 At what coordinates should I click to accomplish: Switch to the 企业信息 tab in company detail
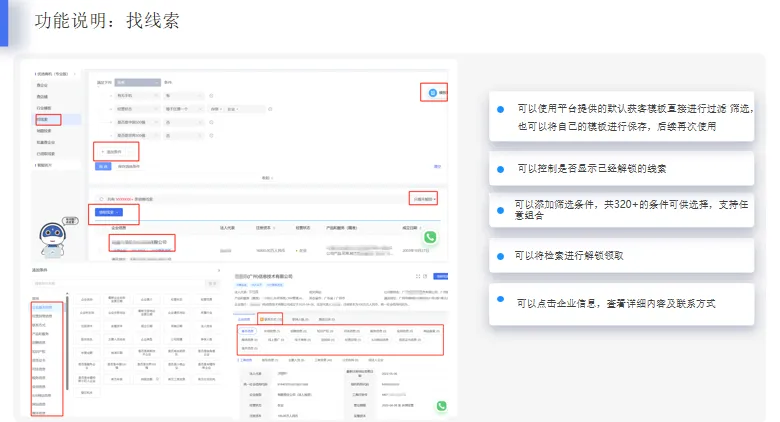pos(244,319)
